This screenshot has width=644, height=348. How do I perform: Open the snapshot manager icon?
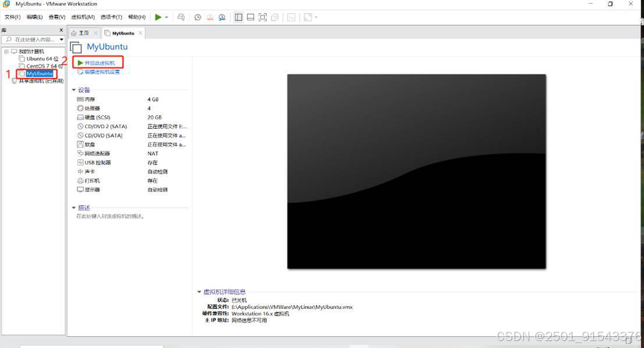tap(222, 17)
